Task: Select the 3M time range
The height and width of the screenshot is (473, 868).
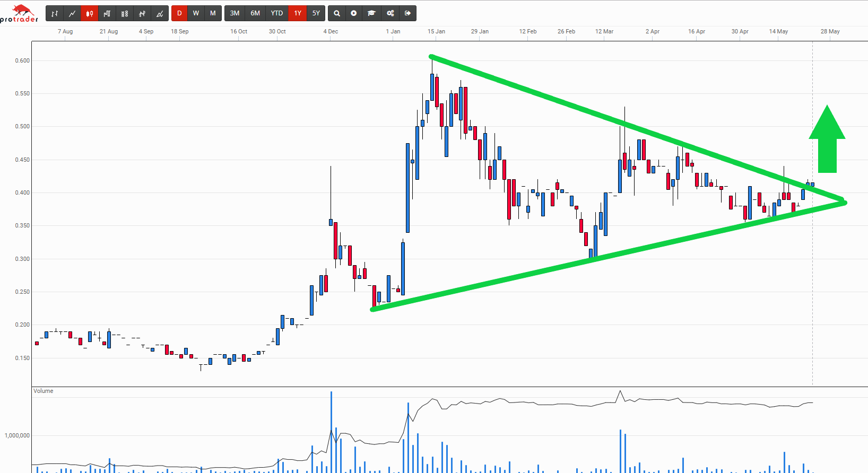Action: (x=235, y=13)
